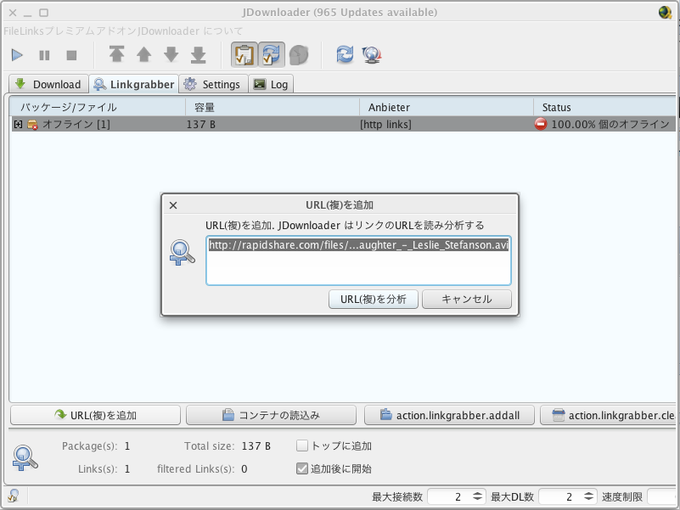Open the Log tab
Screen dimensions: 680x510
(271, 84)
